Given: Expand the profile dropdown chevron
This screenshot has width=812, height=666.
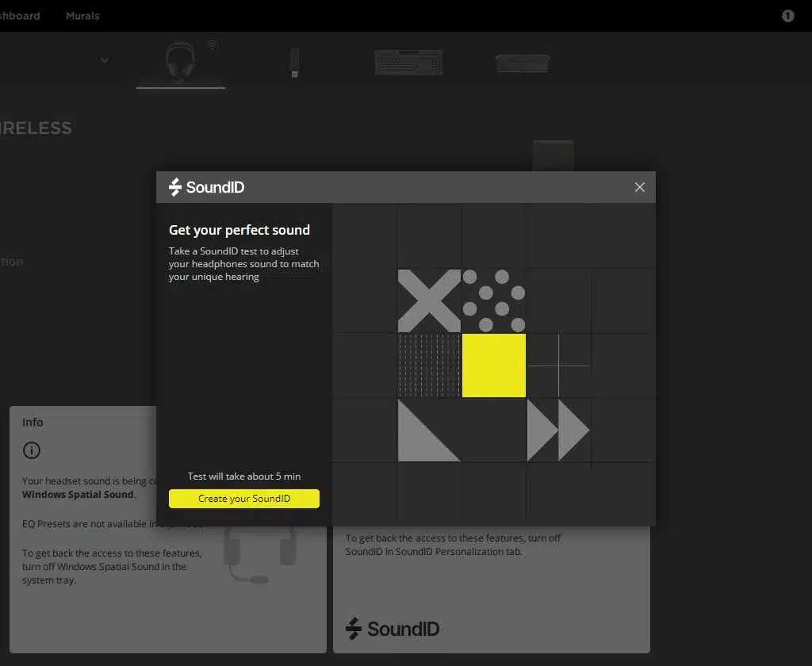Looking at the screenshot, I should 105,60.
